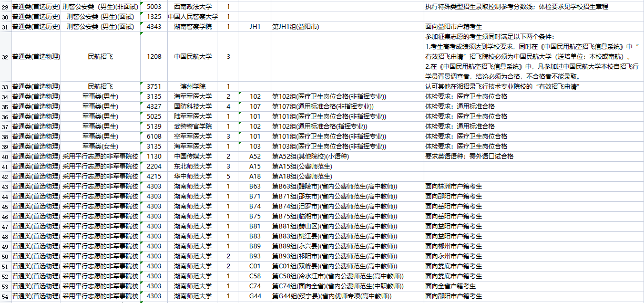644x303 pixels.
Task: Select the 西南政法大学 cell
Action: point(193,7)
